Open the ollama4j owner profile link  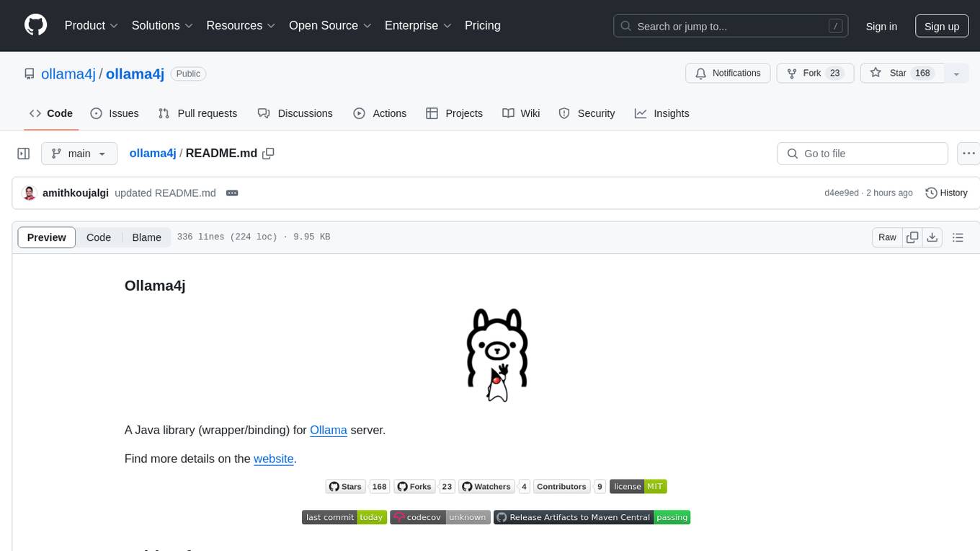[68, 74]
